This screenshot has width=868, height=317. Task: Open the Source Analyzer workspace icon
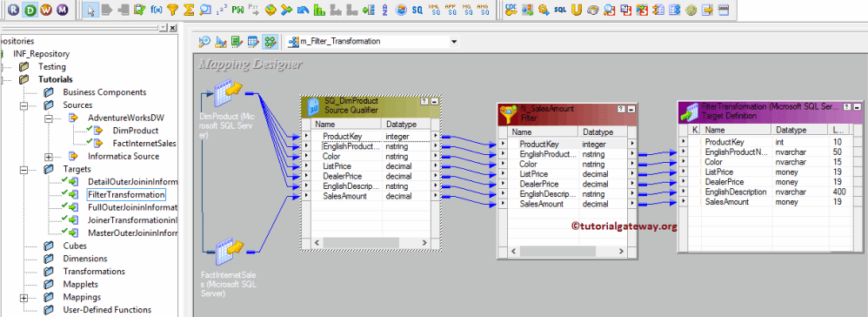204,41
